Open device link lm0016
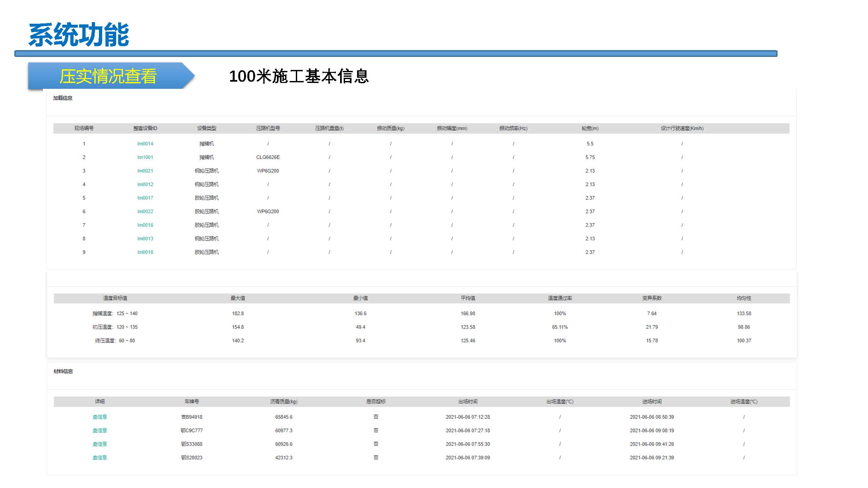 pyautogui.click(x=145, y=225)
